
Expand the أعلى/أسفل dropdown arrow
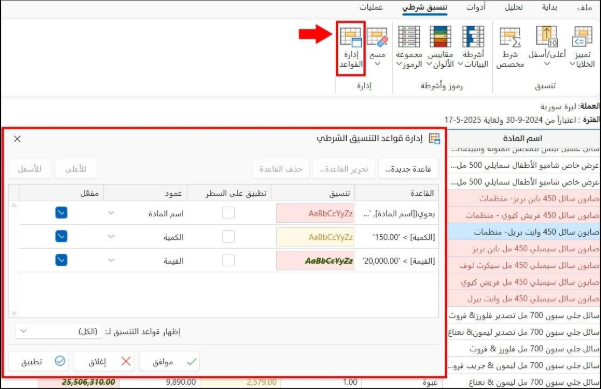pyautogui.click(x=547, y=64)
